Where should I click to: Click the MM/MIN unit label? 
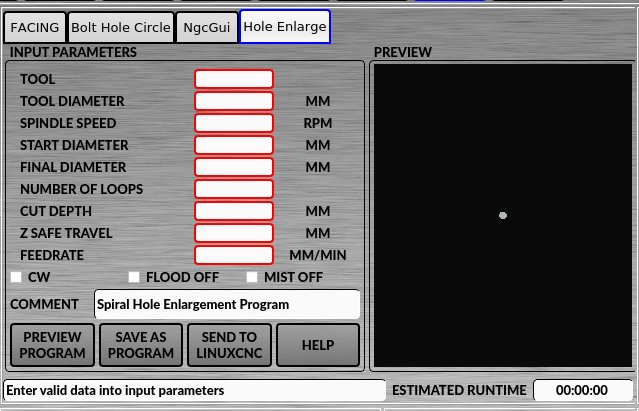pyautogui.click(x=318, y=255)
